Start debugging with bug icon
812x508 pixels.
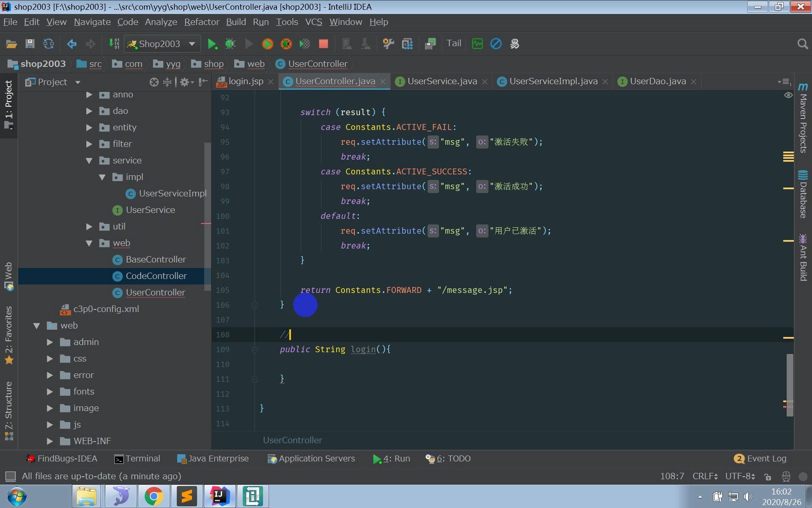point(230,44)
